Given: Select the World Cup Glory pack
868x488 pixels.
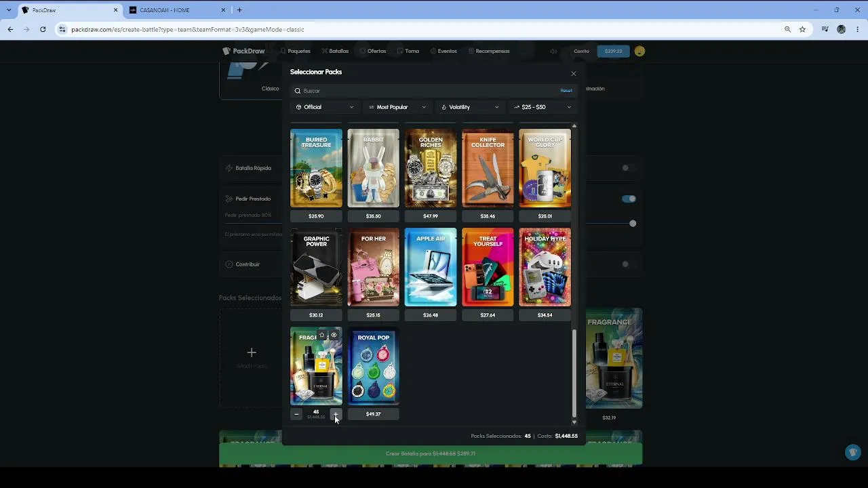Looking at the screenshot, I should click(545, 168).
